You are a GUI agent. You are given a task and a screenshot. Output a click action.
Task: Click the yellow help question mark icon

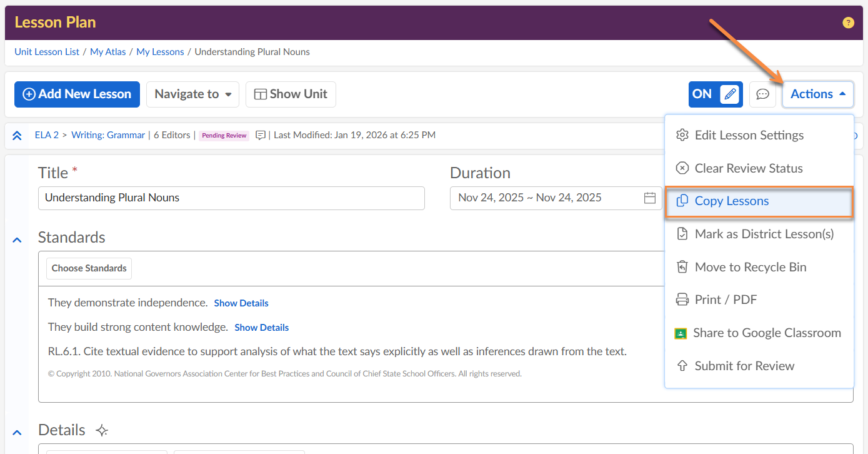coord(848,23)
